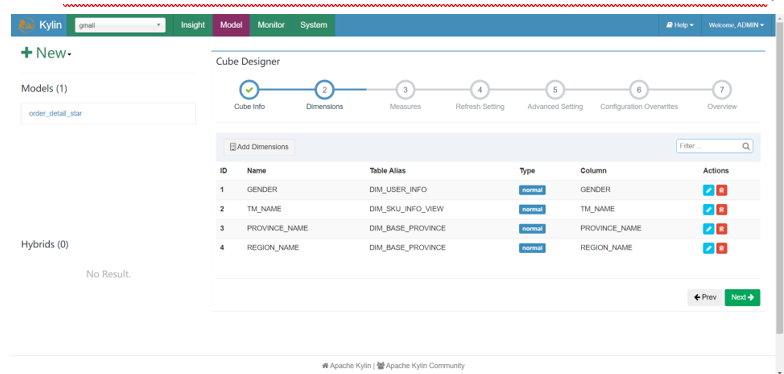The height and width of the screenshot is (374, 784).
Task: Switch to the Model tab
Action: coord(231,25)
